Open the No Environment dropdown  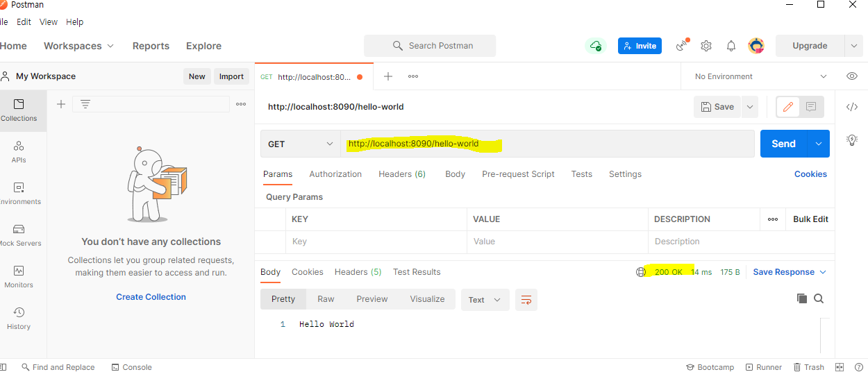pos(760,76)
